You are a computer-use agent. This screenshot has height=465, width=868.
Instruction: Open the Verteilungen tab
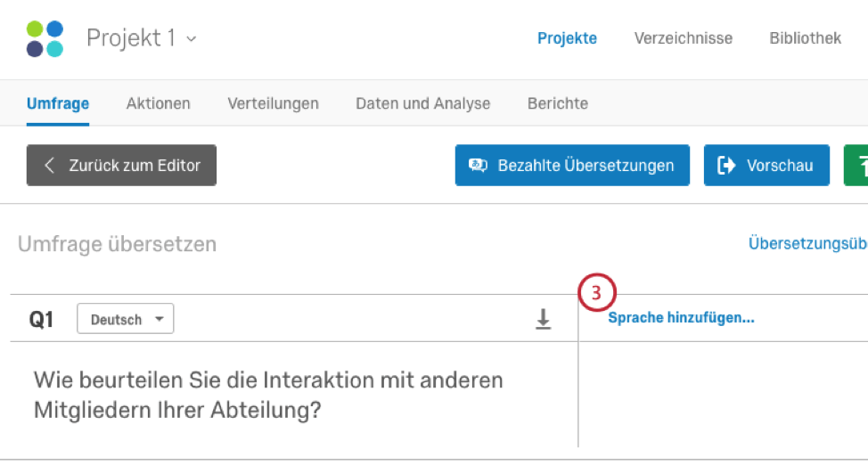coord(273,103)
